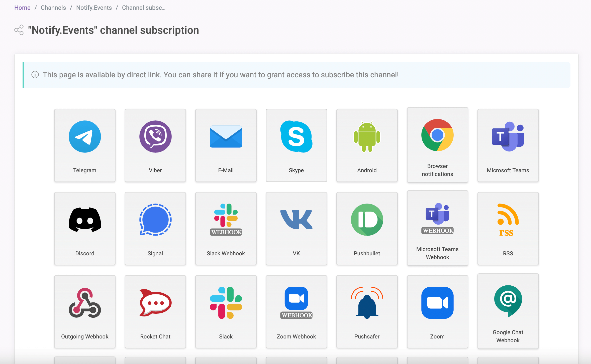
Task: Select the Zoom Webhook icon
Action: click(296, 303)
